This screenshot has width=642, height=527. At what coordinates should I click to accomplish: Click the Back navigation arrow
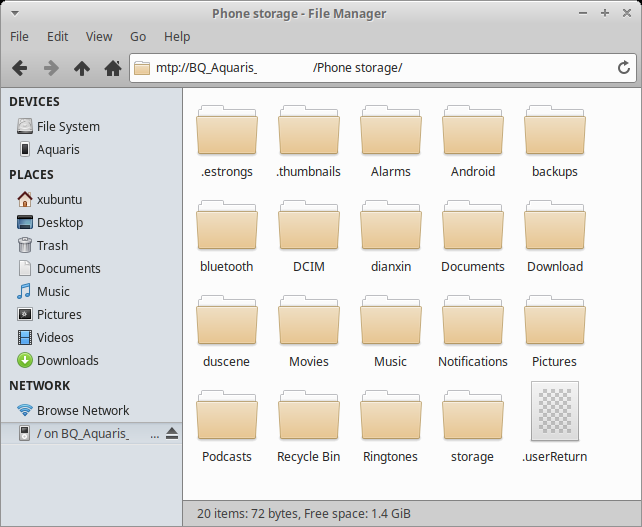(x=19, y=68)
